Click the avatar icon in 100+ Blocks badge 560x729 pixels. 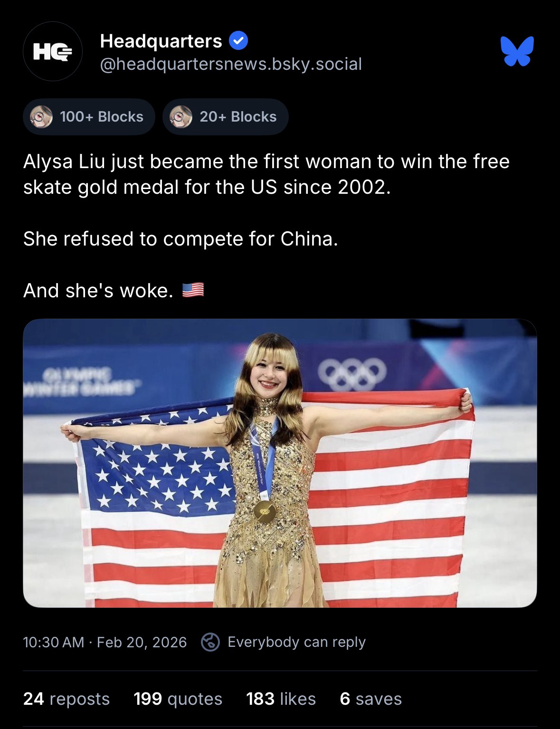pyautogui.click(x=41, y=116)
